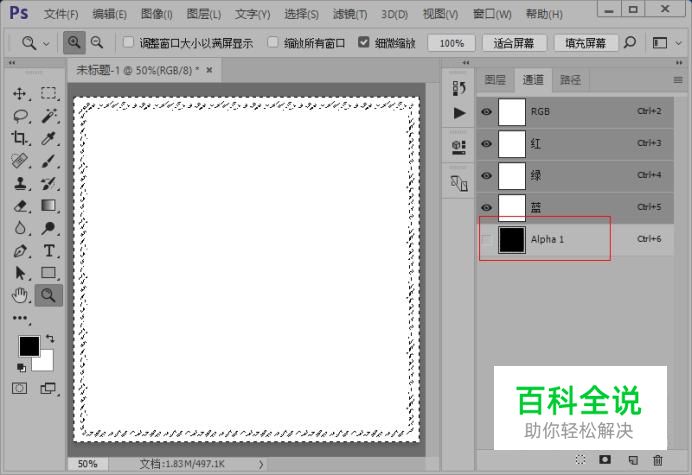Viewport: 692px width, 475px height.
Task: Select the Move tool
Action: click(x=19, y=94)
